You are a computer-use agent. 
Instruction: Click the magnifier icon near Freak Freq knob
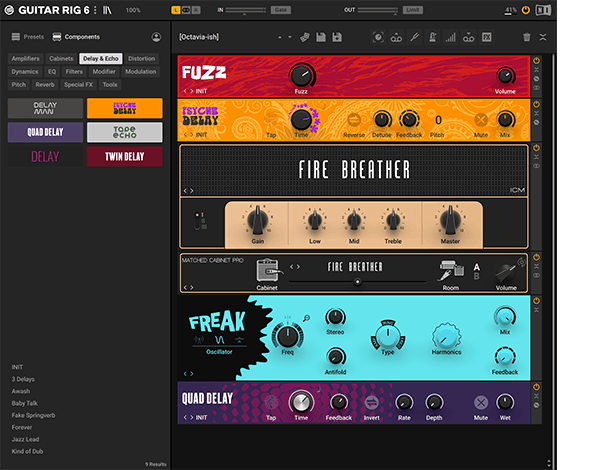pos(307,318)
